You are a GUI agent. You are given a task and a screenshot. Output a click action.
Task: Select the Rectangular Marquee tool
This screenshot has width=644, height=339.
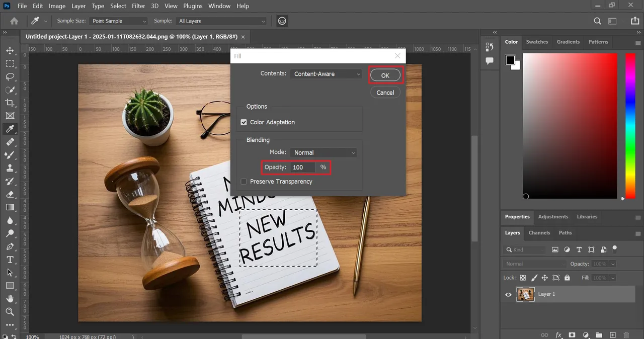pyautogui.click(x=10, y=64)
